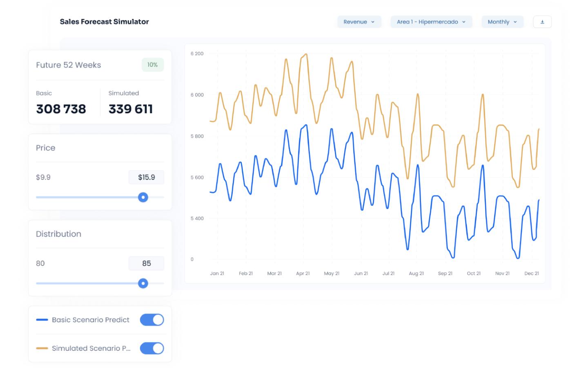Click the Price section heading

tap(46, 148)
